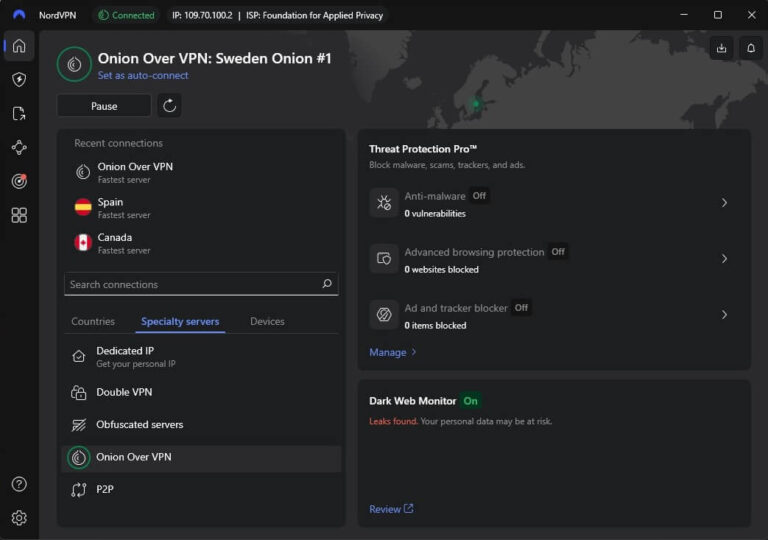Viewport: 768px width, 540px height.
Task: Click the search magnifier icon
Action: click(327, 284)
